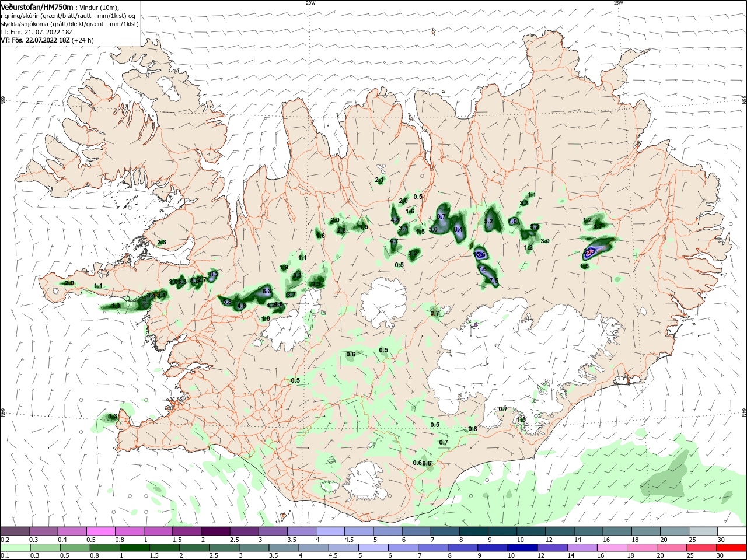This screenshot has width=747, height=560.
Task: Click the 0.1 label in the lower legend row
Action: pos(5,556)
